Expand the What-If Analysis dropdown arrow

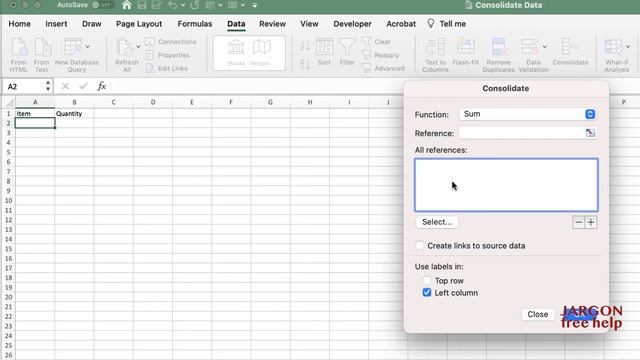coord(628,47)
